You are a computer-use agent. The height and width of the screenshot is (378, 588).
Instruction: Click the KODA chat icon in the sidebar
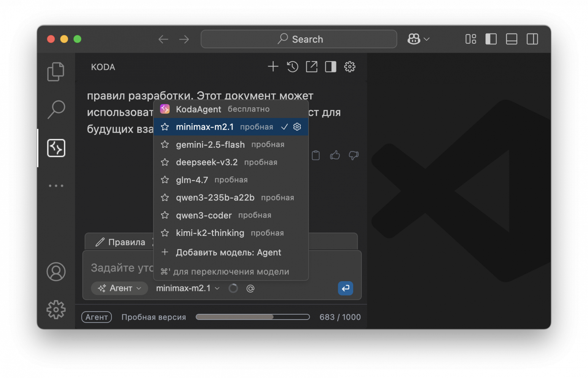pyautogui.click(x=56, y=148)
